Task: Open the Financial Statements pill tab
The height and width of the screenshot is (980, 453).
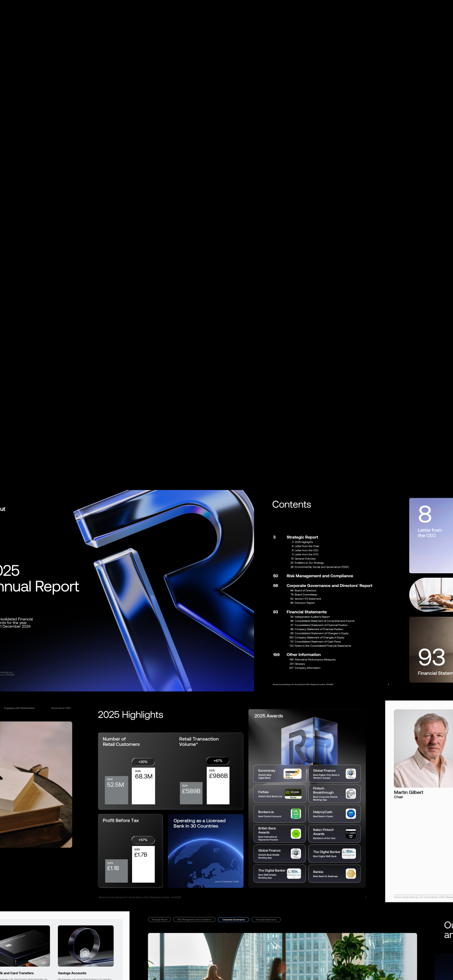Action: click(266, 920)
